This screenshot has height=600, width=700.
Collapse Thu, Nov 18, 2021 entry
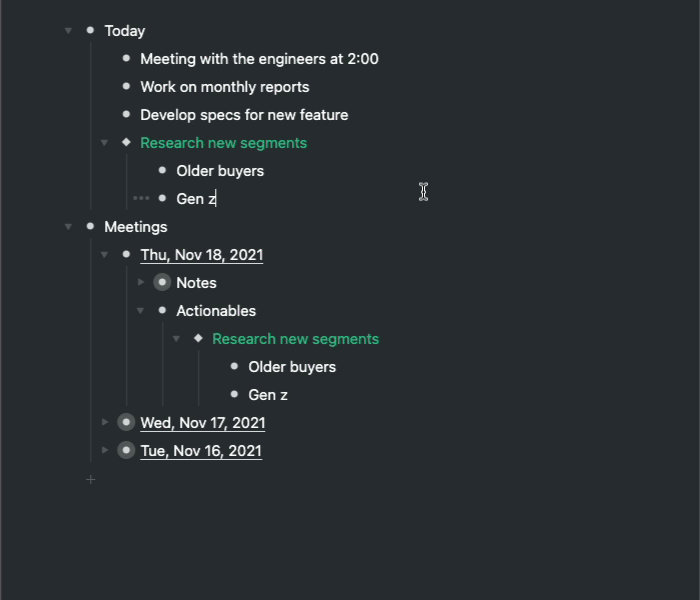105,255
